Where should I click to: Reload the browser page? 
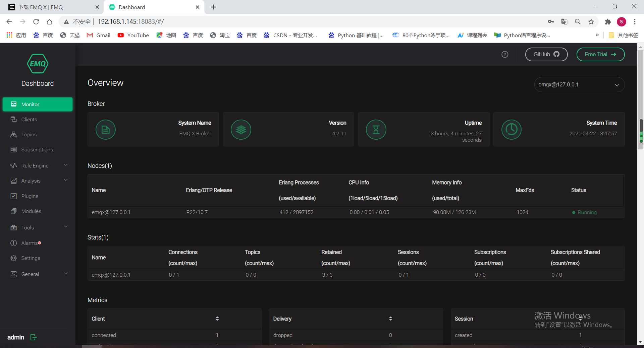click(x=36, y=22)
